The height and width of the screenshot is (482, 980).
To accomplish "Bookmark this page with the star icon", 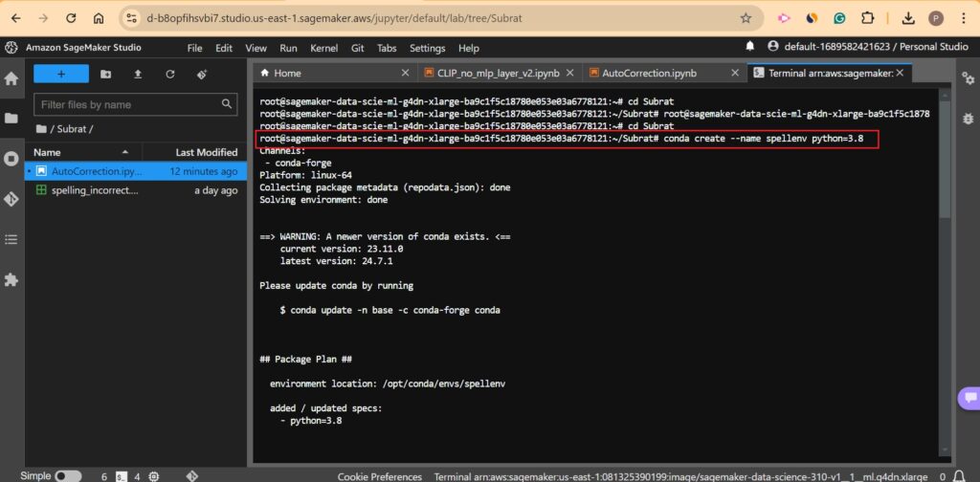I will (x=746, y=18).
